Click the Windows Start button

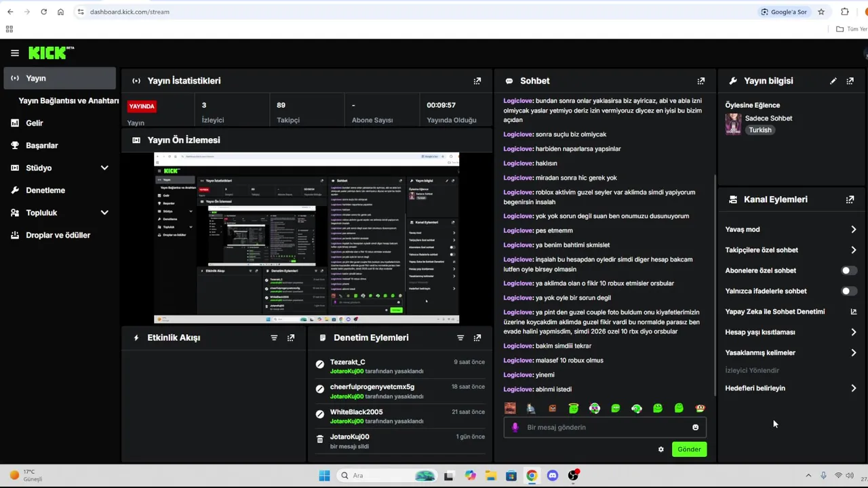(x=324, y=476)
